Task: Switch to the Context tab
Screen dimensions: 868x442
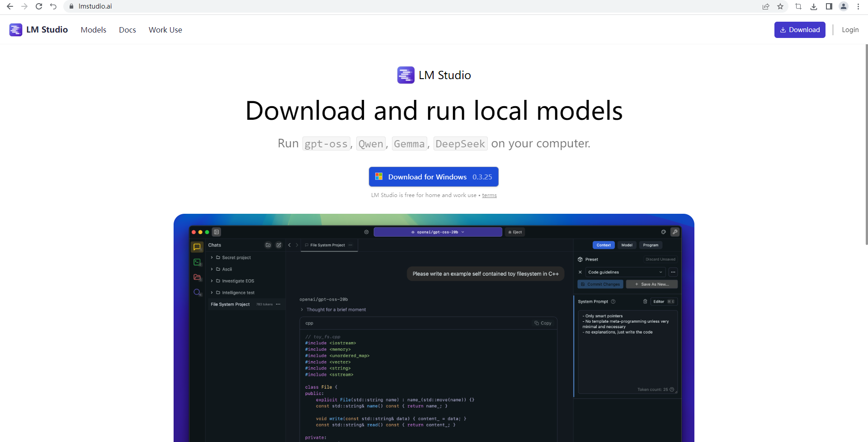Action: [604, 245]
